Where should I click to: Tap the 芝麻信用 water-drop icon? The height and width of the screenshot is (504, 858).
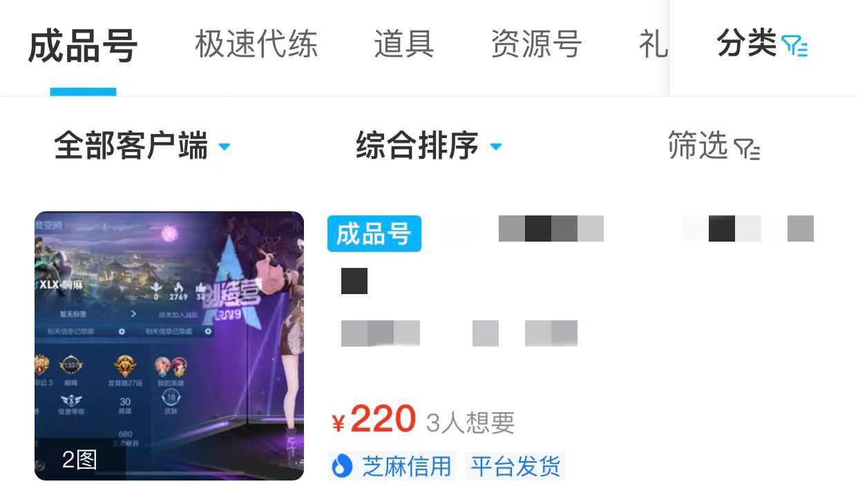(342, 466)
